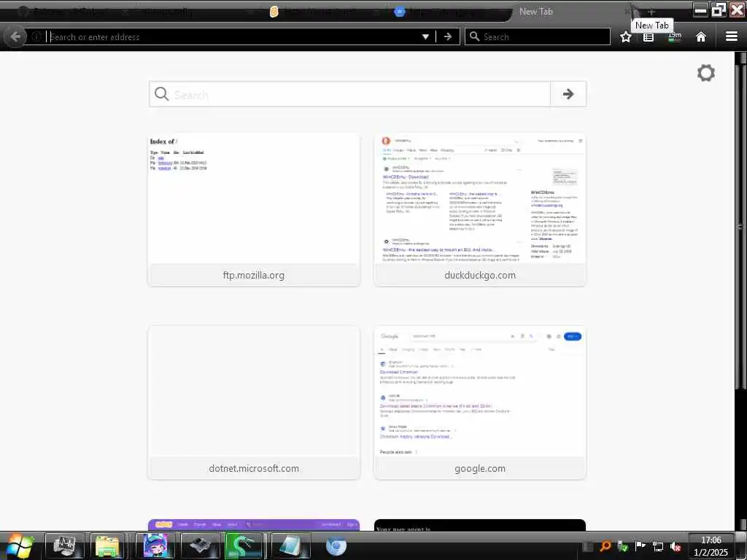Image resolution: width=747 pixels, height=560 pixels.
Task: Go back with the back arrow button
Action: 15,36
